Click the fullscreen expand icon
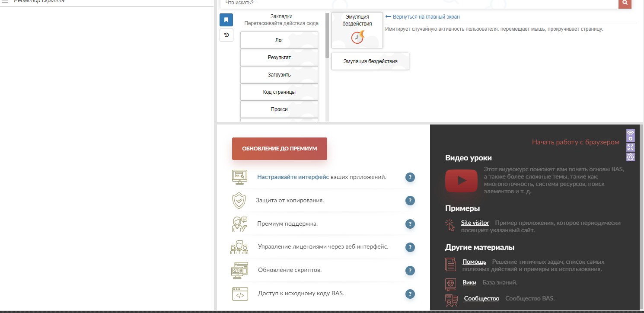The width and height of the screenshot is (644, 313). (631, 147)
